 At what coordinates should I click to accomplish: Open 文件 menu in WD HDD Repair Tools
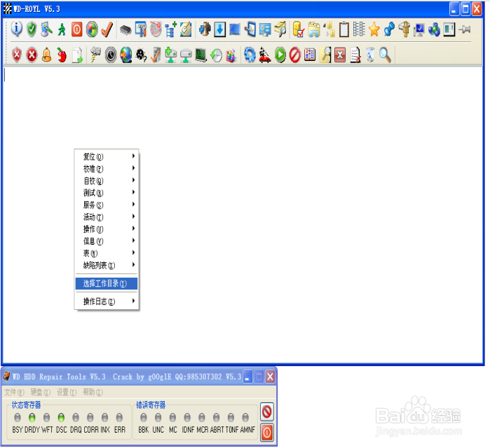click(x=14, y=392)
